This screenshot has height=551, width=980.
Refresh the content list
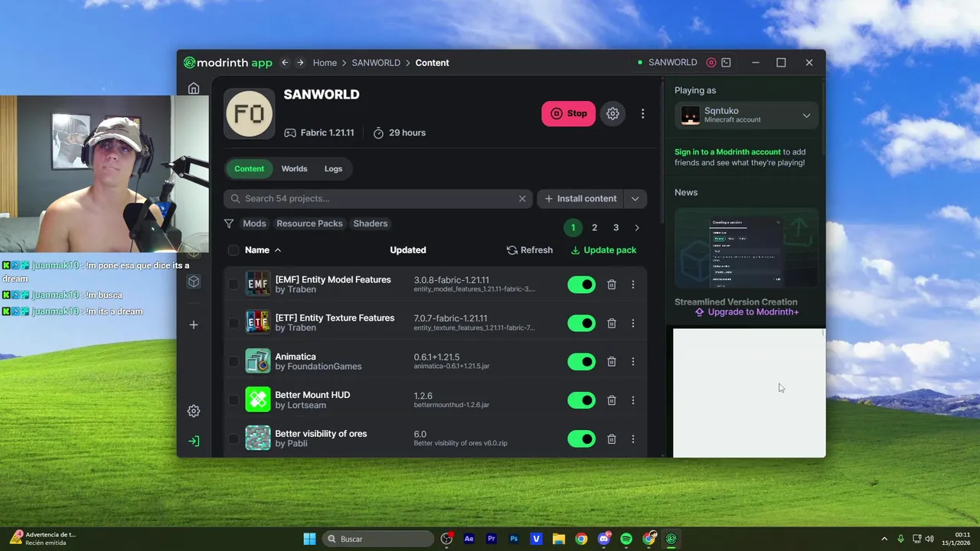pos(530,250)
